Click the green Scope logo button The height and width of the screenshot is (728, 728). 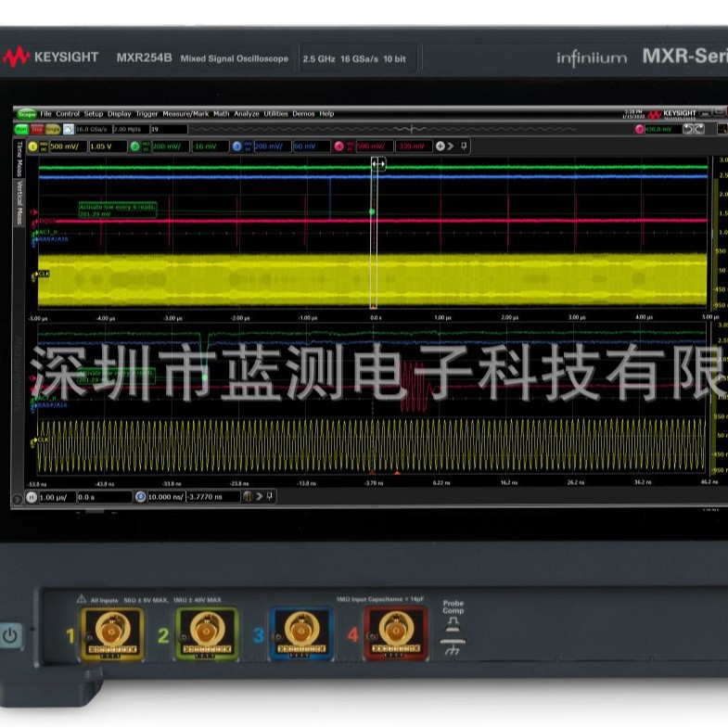point(27,114)
